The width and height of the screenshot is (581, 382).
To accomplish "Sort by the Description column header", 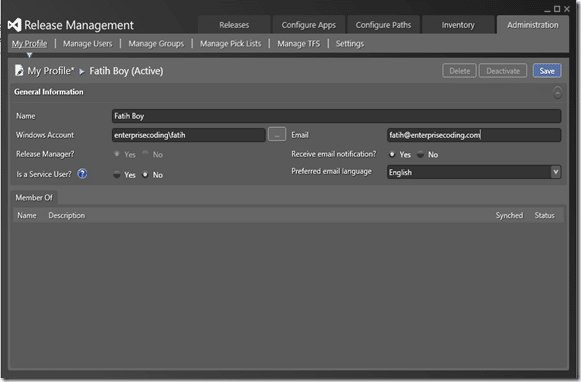I will tap(67, 215).
